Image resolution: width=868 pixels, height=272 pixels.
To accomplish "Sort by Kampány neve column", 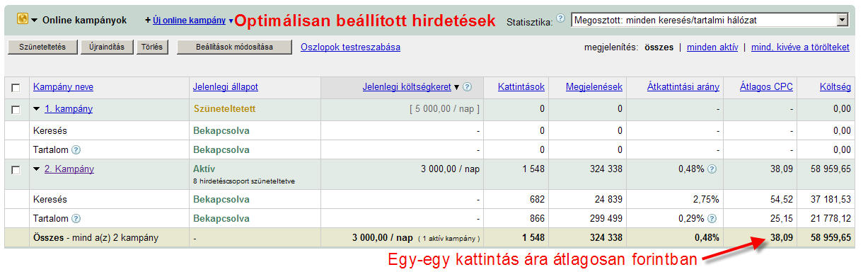I will [x=63, y=87].
